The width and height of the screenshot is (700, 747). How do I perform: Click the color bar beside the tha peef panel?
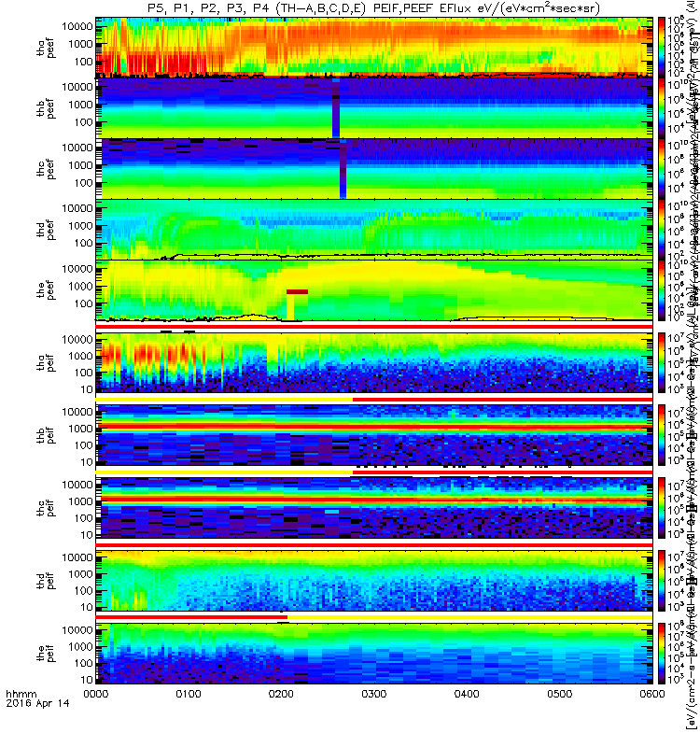pyautogui.click(x=662, y=48)
